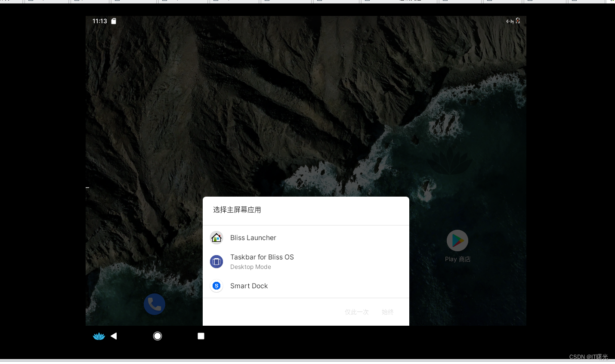Tap the Home circle navigation button

pos(158,336)
